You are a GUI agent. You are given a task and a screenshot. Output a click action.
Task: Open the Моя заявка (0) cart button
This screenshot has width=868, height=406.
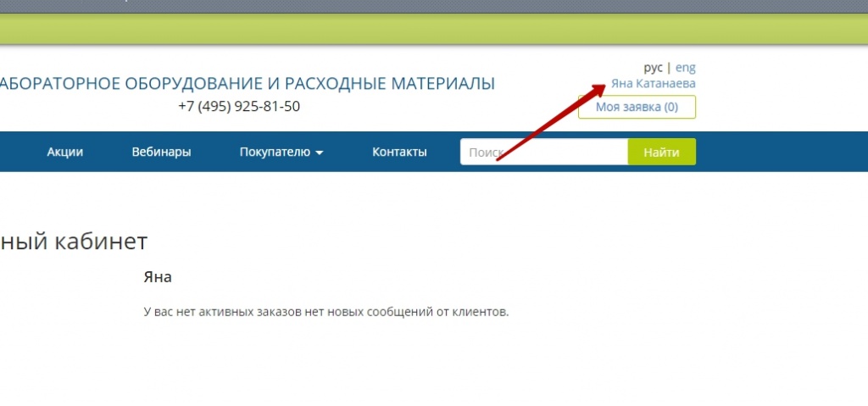pyautogui.click(x=637, y=107)
